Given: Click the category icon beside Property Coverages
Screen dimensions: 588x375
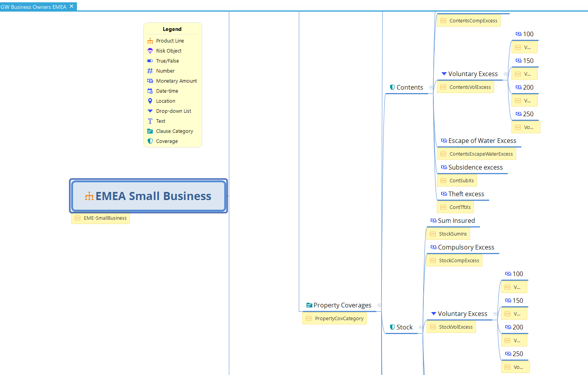Looking at the screenshot, I should [309, 305].
